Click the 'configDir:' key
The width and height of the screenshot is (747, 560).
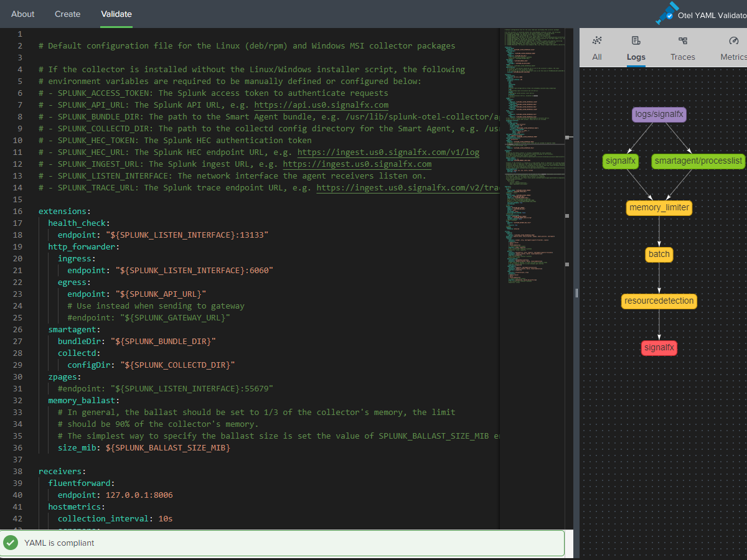pyautogui.click(x=92, y=365)
